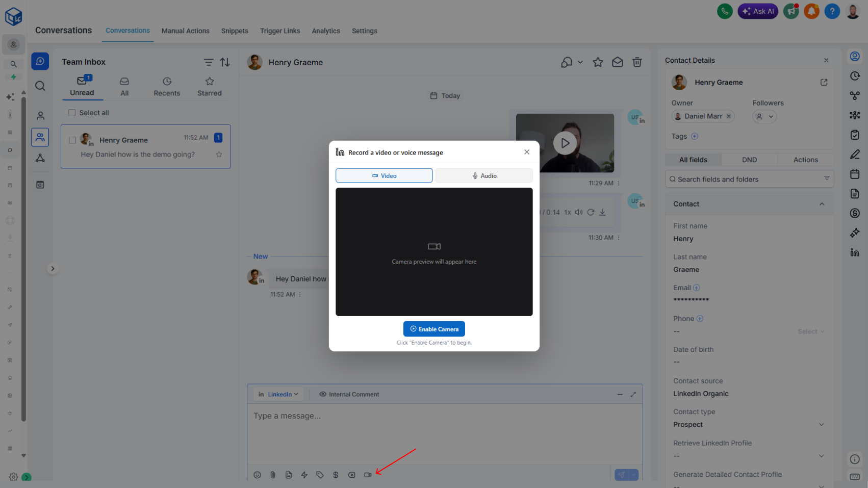Show Recents conversations filter
The height and width of the screenshot is (488, 868).
[167, 87]
